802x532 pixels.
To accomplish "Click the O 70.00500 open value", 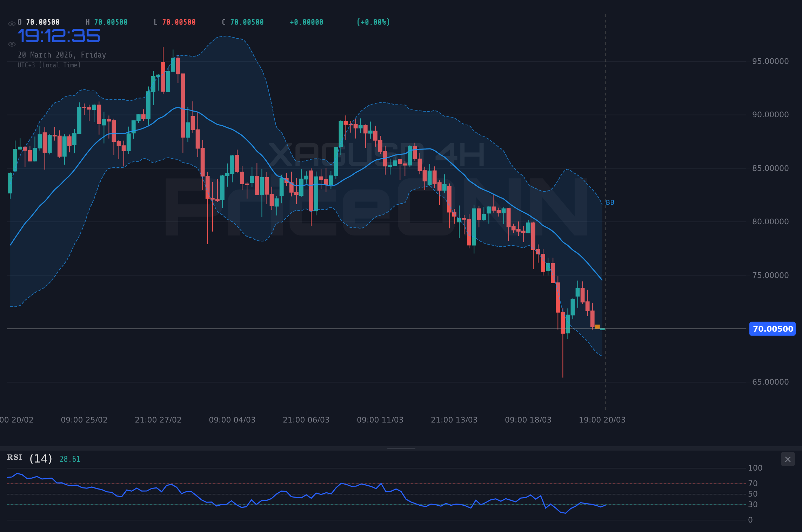I will pos(39,22).
